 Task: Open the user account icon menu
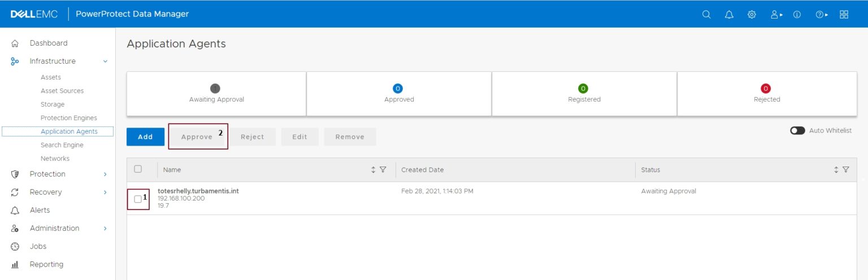point(776,15)
